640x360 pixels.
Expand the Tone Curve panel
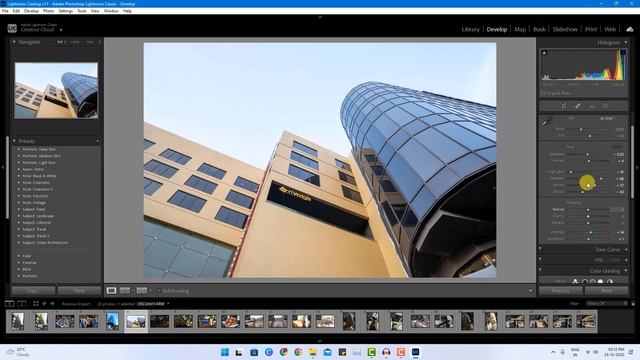[626, 249]
